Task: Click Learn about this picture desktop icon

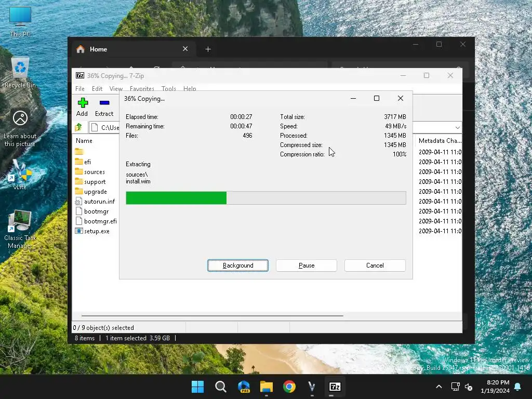Action: pyautogui.click(x=20, y=128)
